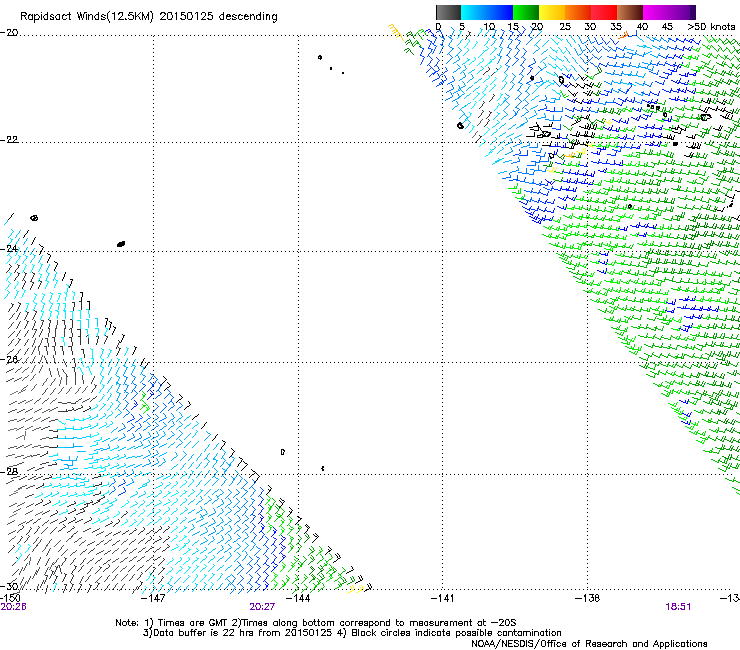Click the '-138' longitude label
This screenshot has height=650, width=740.
click(x=588, y=598)
